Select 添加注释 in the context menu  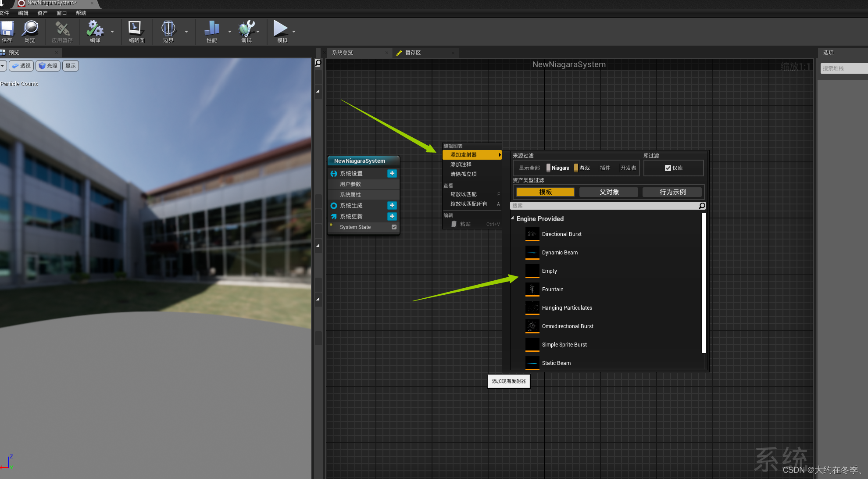461,164
